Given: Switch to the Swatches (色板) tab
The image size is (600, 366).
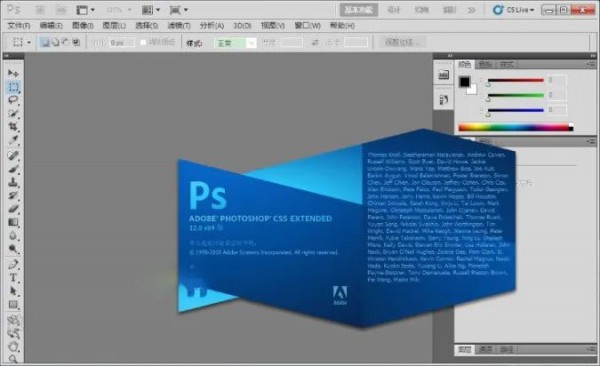Looking at the screenshot, I should click(x=485, y=65).
